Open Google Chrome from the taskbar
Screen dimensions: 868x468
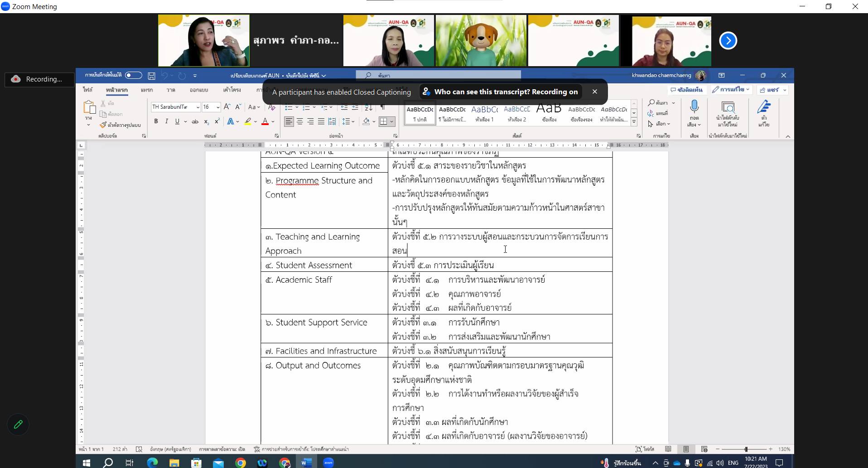click(x=241, y=463)
